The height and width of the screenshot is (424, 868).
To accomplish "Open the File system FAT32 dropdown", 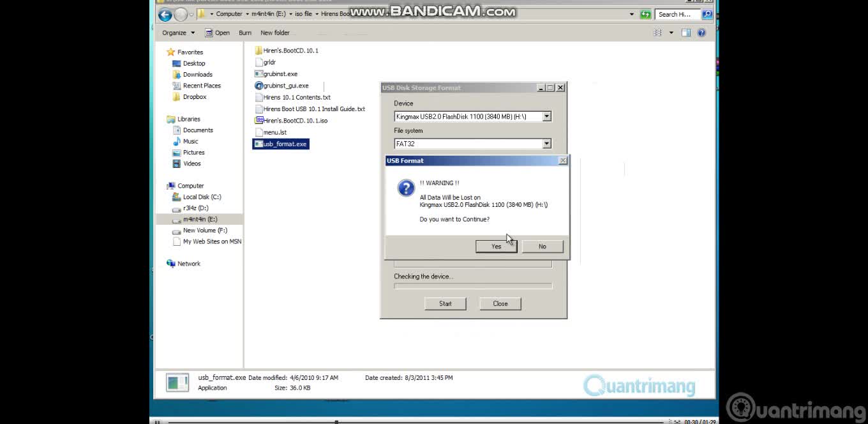I will tap(546, 144).
